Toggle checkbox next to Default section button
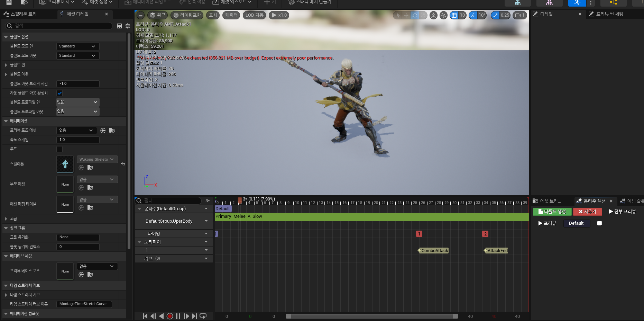The width and height of the screenshot is (644, 321). point(599,223)
